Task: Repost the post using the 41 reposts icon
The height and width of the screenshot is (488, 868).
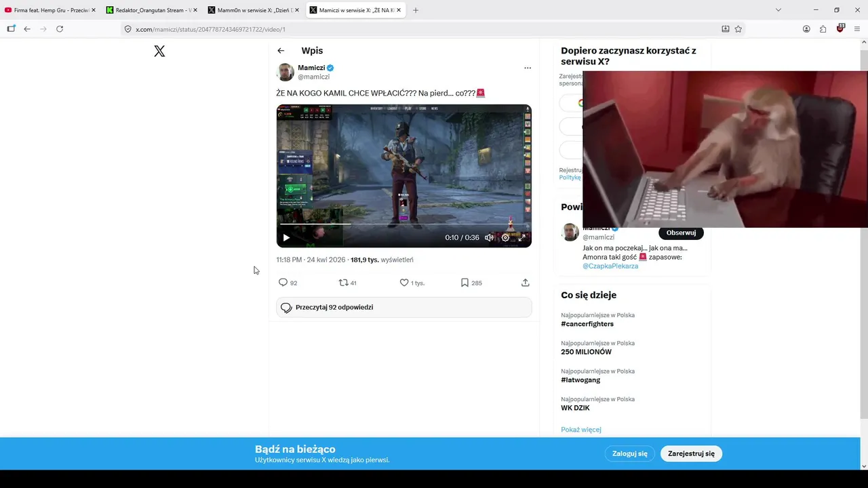Action: pyautogui.click(x=343, y=283)
